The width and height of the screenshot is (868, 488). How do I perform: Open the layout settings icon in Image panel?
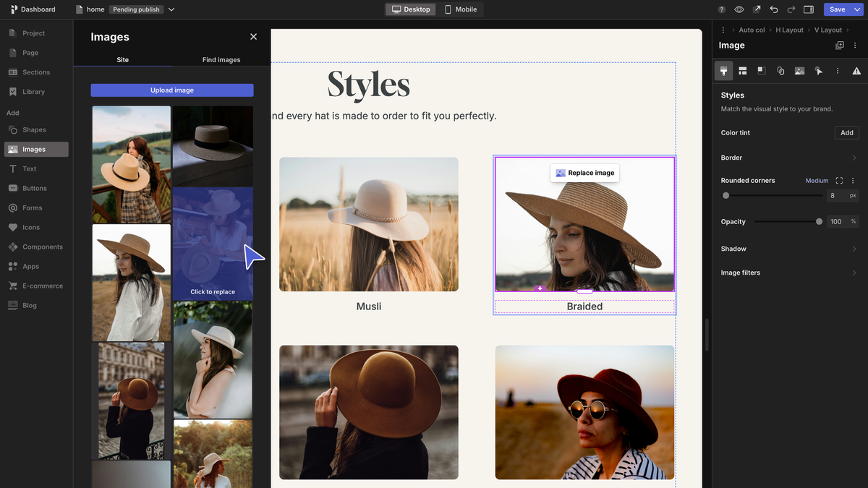(x=742, y=71)
